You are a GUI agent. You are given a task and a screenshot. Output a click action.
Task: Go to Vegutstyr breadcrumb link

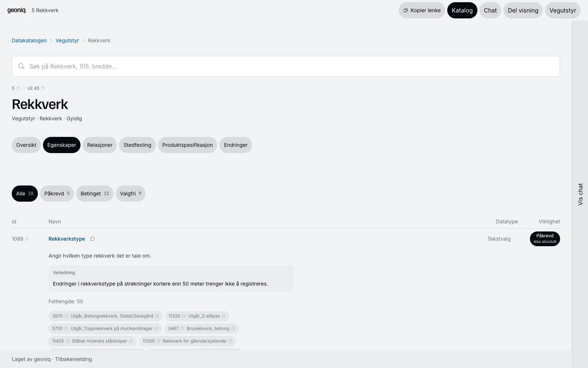(x=67, y=40)
